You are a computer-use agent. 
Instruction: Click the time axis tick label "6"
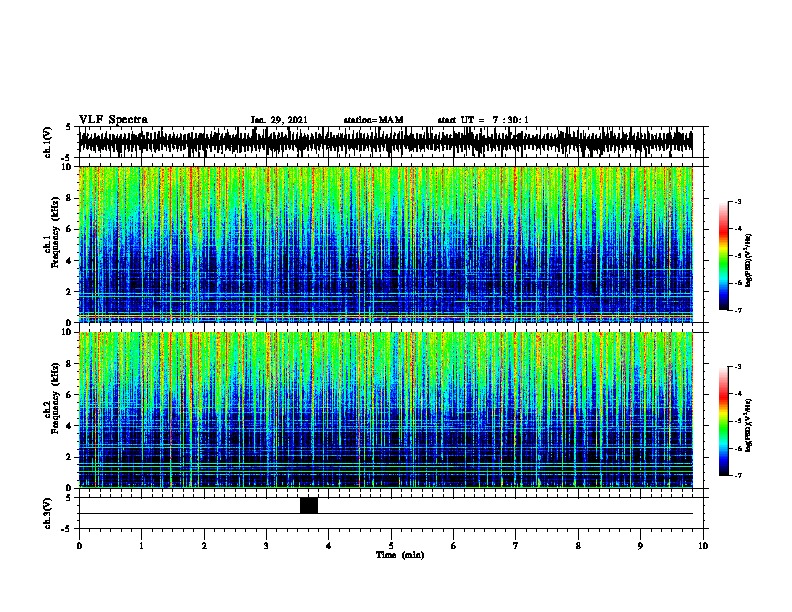(454, 546)
